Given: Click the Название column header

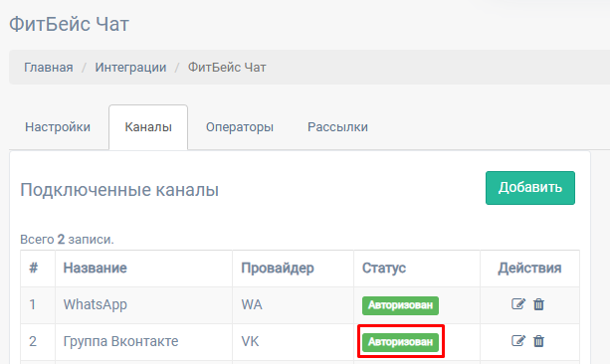Looking at the screenshot, I should click(95, 268).
